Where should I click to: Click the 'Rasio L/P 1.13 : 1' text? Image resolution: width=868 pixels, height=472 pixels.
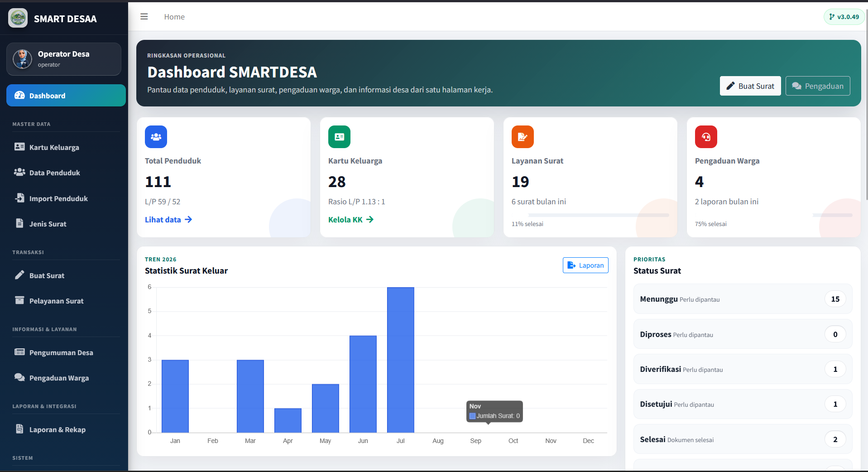[357, 202]
